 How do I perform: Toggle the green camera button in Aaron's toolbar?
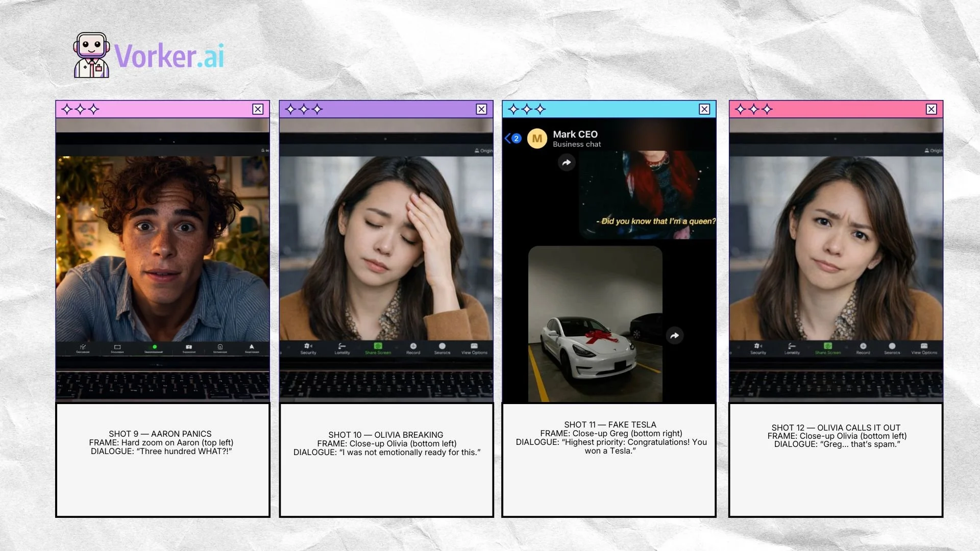coord(155,347)
